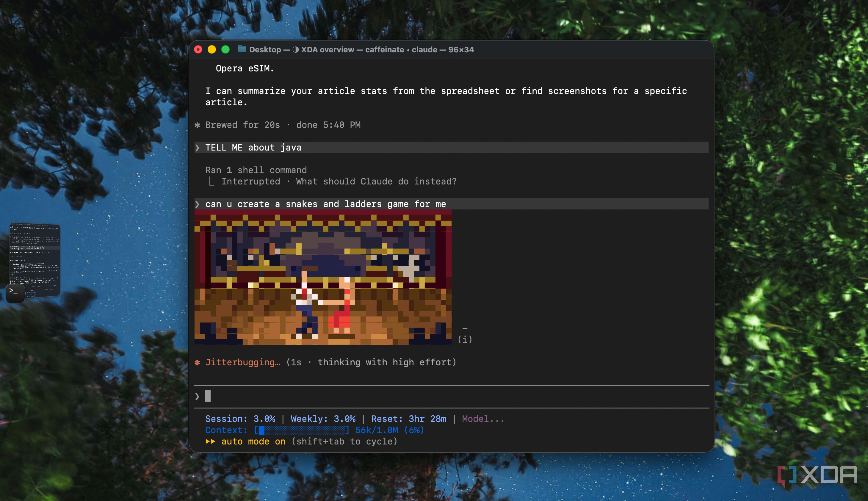Screen dimensions: 868x501
Task: Focus the empty prompt input line
Action: pos(451,396)
